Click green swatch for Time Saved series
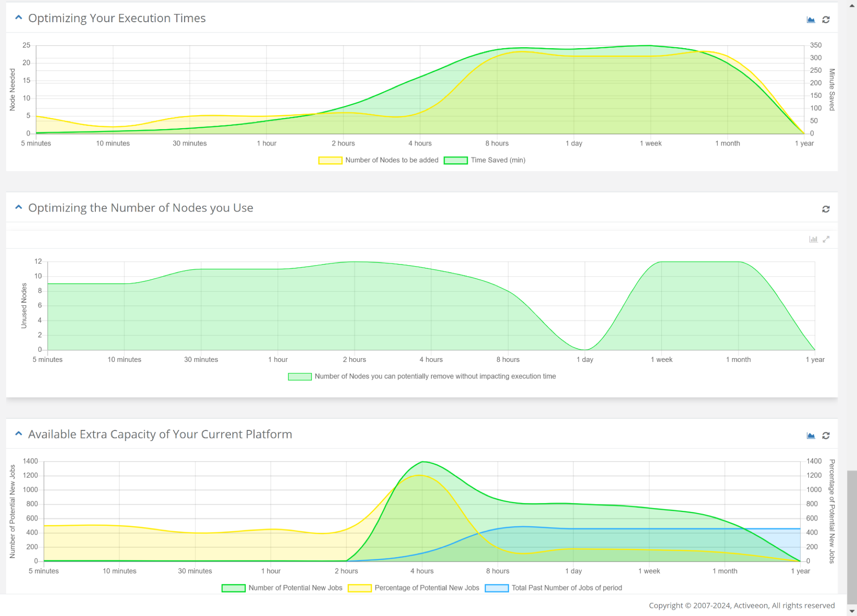The height and width of the screenshot is (616, 857). 455,160
